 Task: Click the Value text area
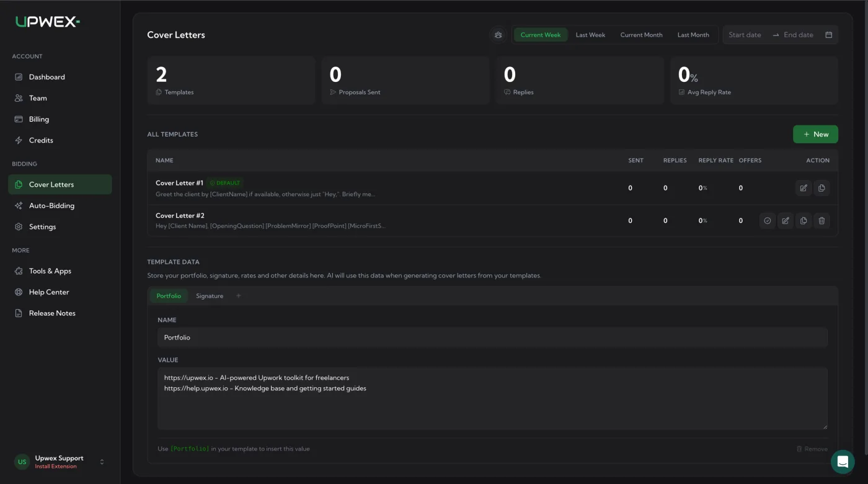(x=492, y=398)
